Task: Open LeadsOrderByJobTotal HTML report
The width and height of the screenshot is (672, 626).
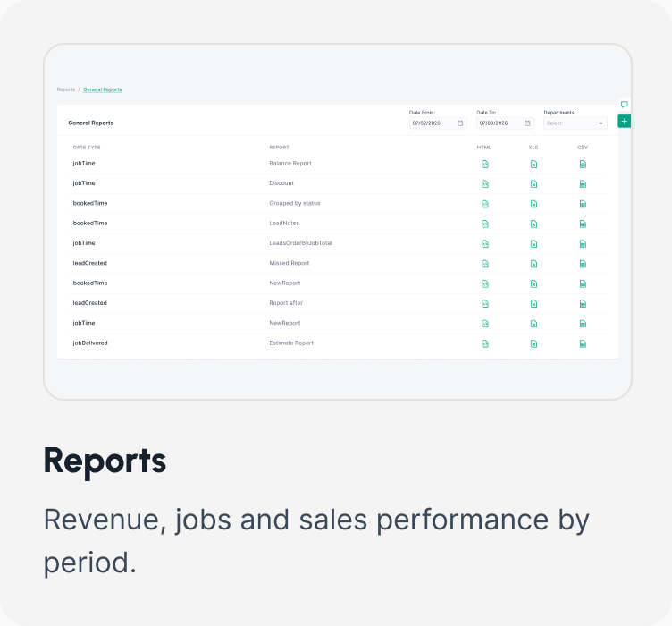Action: (x=485, y=243)
